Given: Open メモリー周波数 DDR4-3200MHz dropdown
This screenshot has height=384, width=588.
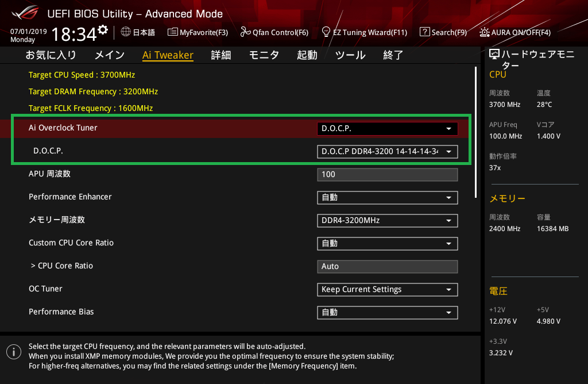Looking at the screenshot, I should [x=388, y=221].
